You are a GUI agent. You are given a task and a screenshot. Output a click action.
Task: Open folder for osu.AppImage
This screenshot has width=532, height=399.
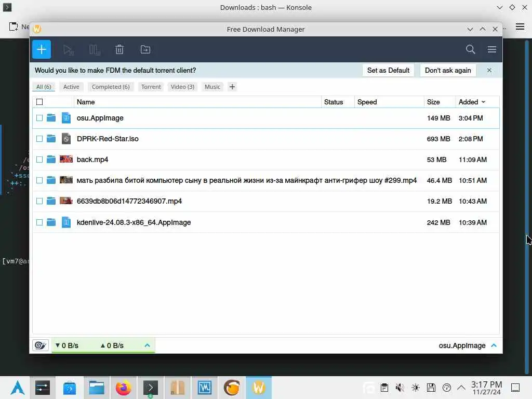[x=51, y=118]
